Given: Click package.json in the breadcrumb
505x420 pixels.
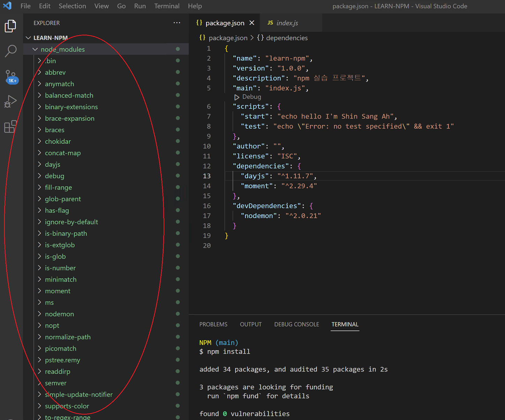Looking at the screenshot, I should pyautogui.click(x=228, y=38).
